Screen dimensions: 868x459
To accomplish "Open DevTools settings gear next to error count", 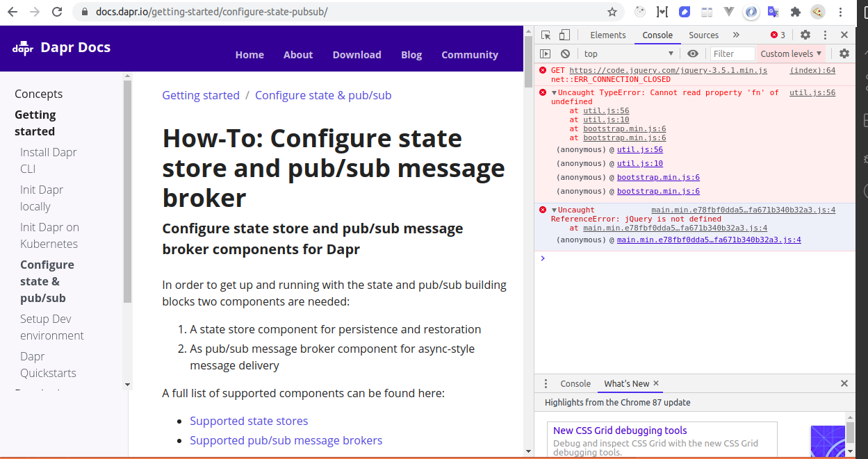I will click(805, 35).
